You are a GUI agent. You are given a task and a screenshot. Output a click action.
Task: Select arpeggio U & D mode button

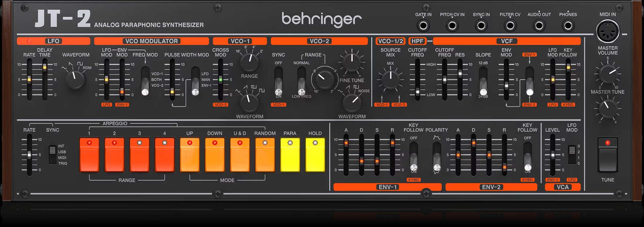(240, 155)
